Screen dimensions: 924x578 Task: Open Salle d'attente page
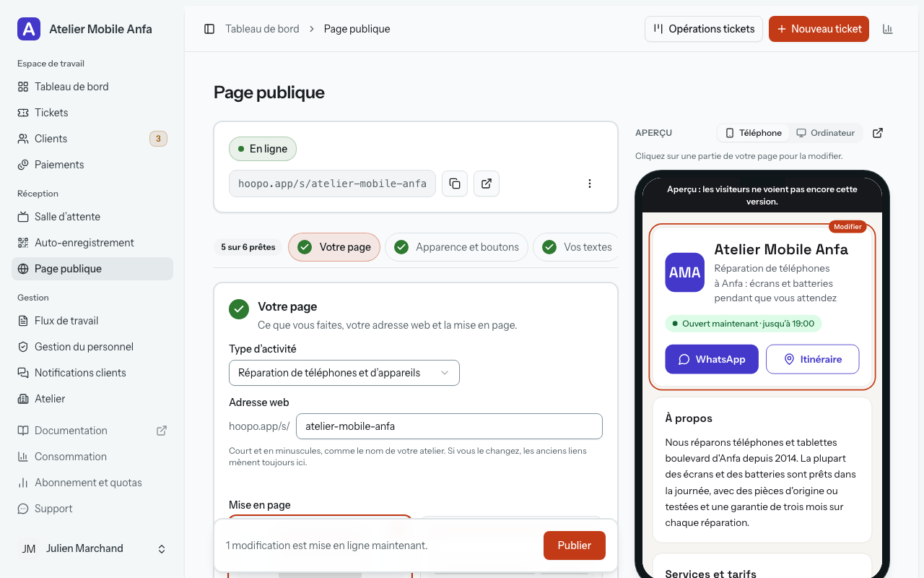pos(92,217)
